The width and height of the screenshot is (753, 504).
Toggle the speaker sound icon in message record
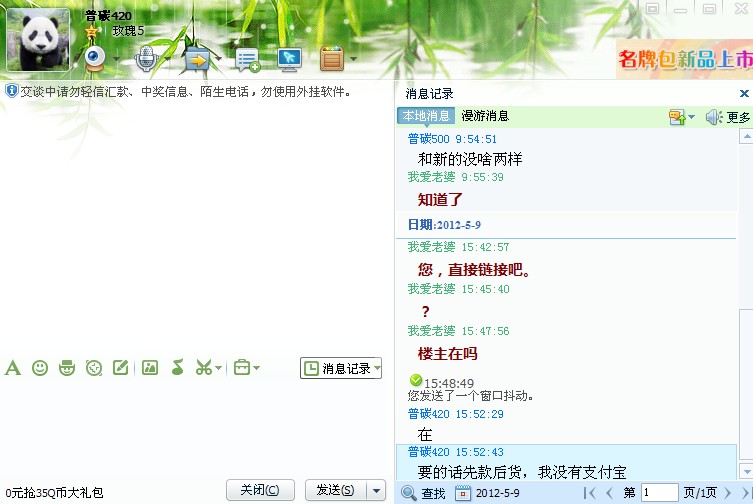pyautogui.click(x=713, y=117)
